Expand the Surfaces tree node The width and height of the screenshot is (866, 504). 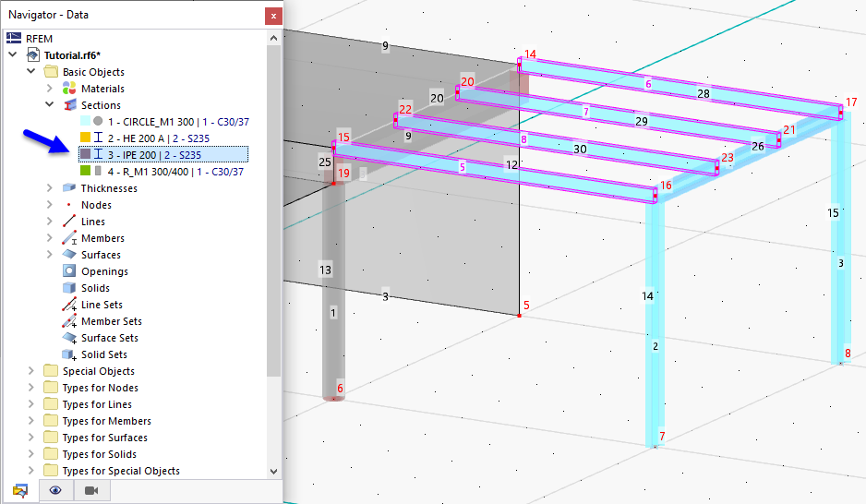(x=49, y=255)
